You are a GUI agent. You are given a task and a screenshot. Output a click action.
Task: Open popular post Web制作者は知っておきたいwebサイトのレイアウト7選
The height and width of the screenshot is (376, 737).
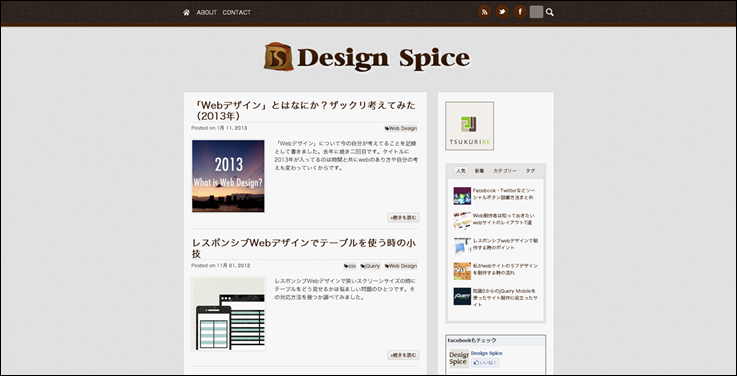pos(503,219)
